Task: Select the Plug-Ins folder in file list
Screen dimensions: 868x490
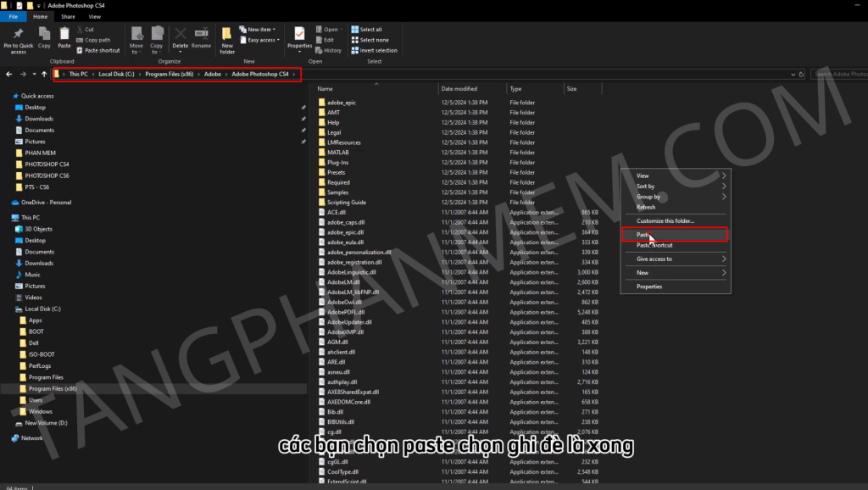Action: click(337, 162)
